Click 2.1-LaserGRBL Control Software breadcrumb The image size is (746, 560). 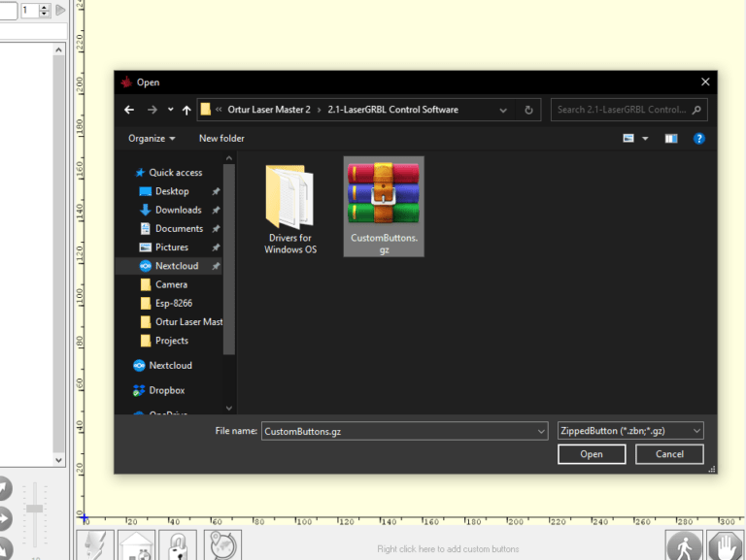(x=393, y=110)
